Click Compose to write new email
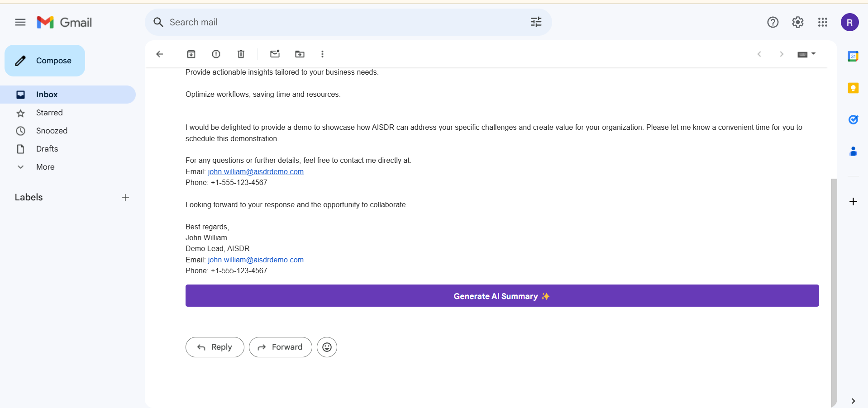Screen dimensions: 868x408 point(45,61)
